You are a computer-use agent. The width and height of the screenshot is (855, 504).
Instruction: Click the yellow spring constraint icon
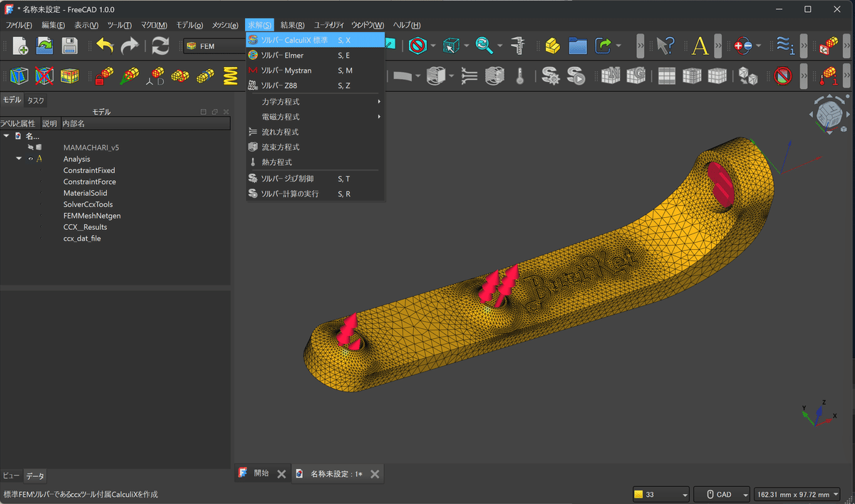pyautogui.click(x=230, y=75)
